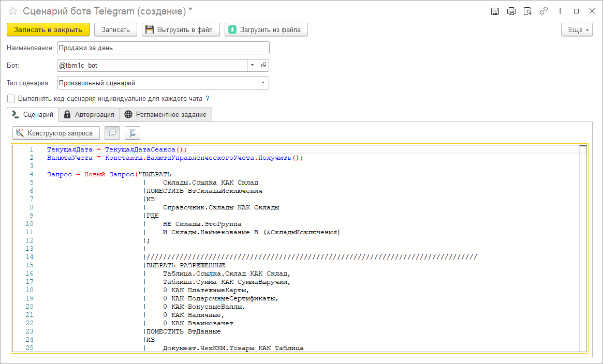This screenshot has height=364, width=603.
Task: Click Таблица.Сумма КАК СуммаВыручки line
Action: tap(227, 282)
